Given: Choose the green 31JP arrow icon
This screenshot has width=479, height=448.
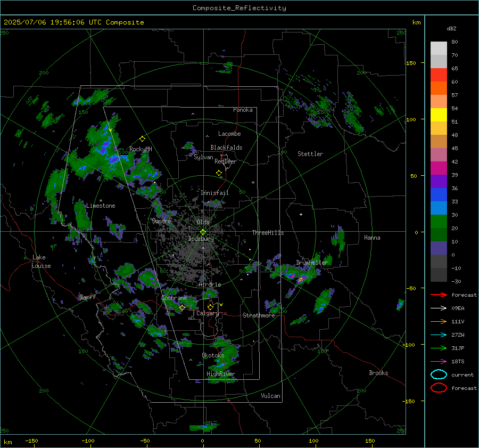Looking at the screenshot, I should pyautogui.click(x=439, y=348).
